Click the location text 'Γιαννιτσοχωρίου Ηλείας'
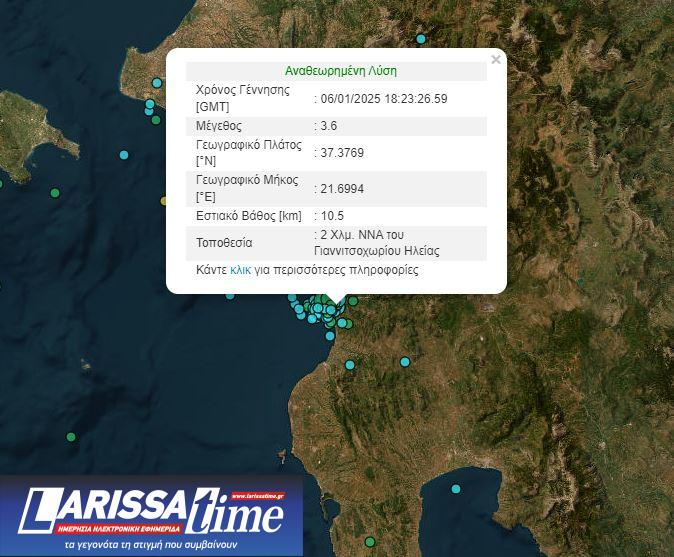Screen dimensions: 674x557 point(381,251)
